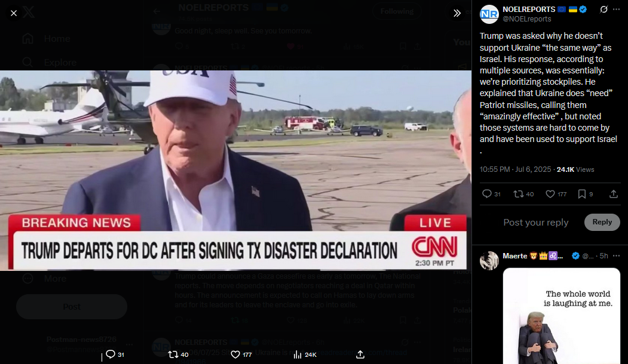Open more options on Maerte's reply
The height and width of the screenshot is (364, 628).
[x=617, y=255]
